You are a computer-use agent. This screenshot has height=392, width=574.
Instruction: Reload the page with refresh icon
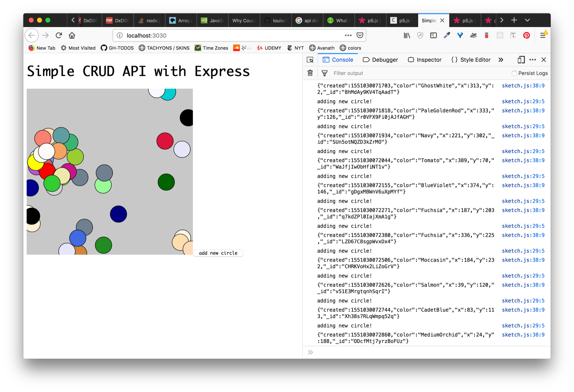[x=59, y=35]
